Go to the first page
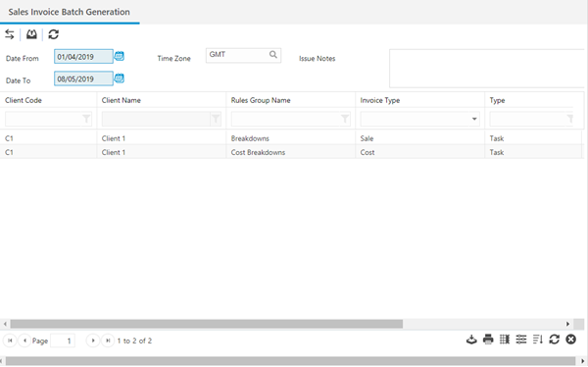Image resolution: width=588 pixels, height=367 pixels. click(10, 341)
